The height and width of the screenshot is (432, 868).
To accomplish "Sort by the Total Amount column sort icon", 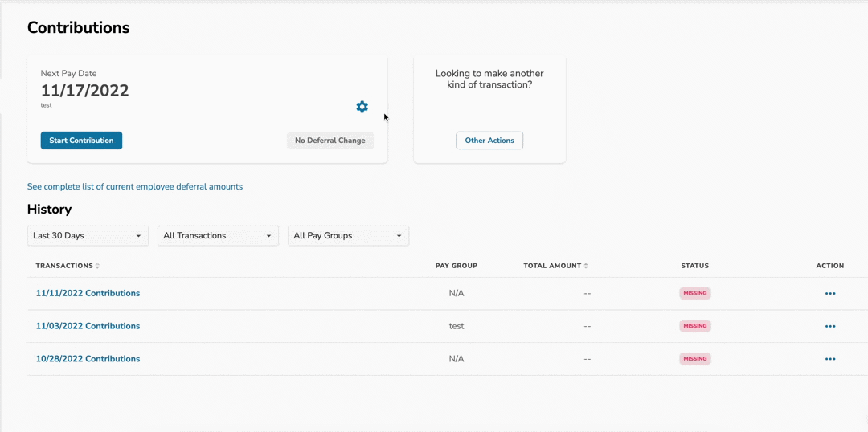I will point(586,266).
